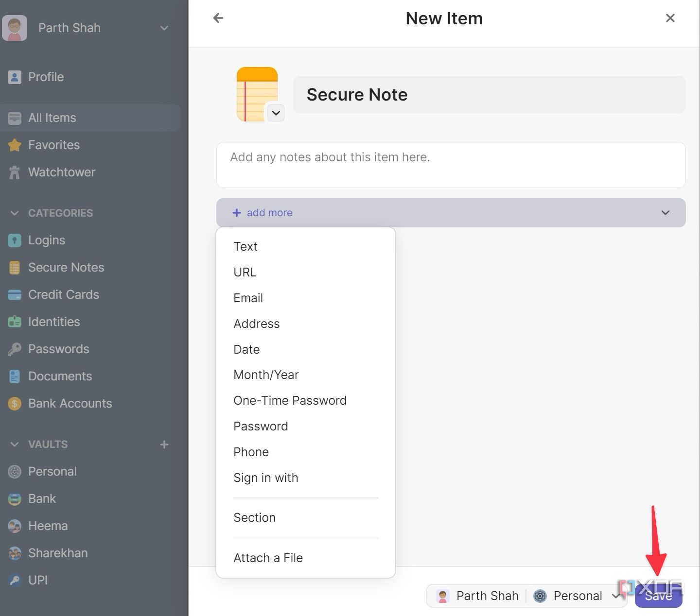This screenshot has height=616, width=700.
Task: Open the Watchtower dashboard
Action: 62,172
